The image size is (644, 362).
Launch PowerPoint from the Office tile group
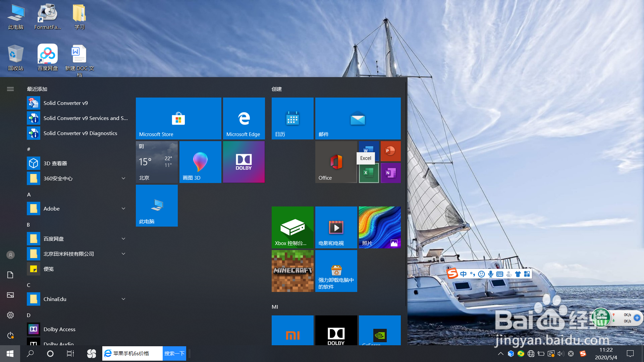click(391, 151)
